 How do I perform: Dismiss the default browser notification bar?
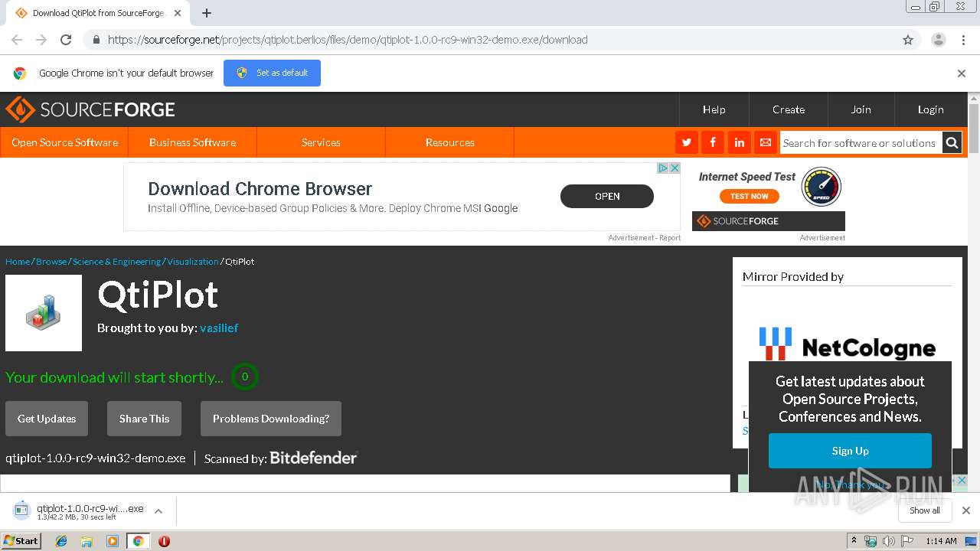[962, 73]
